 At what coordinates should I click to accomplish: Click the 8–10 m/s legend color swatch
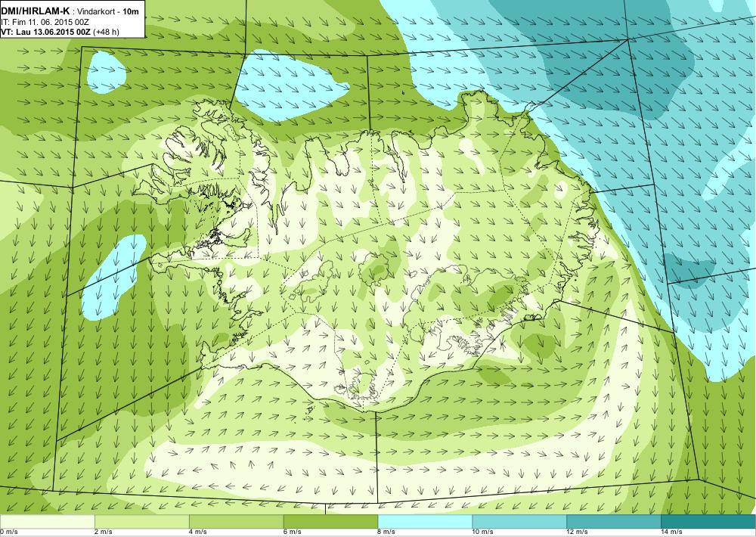pos(425,522)
